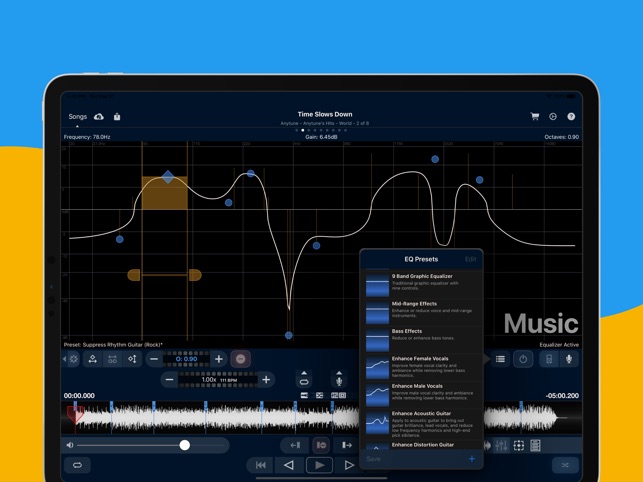Image resolution: width=643 pixels, height=482 pixels.
Task: Click the fast forward triangle button
Action: coord(349,465)
